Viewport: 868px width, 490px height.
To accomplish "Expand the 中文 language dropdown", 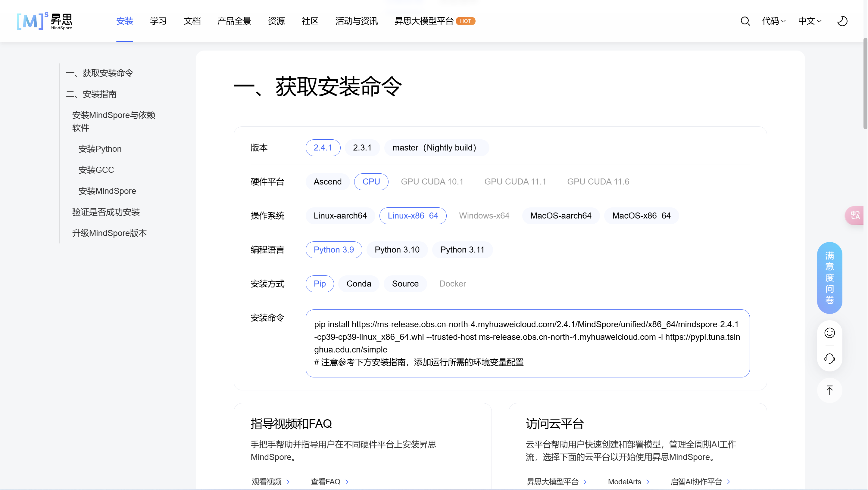I will [x=809, y=21].
